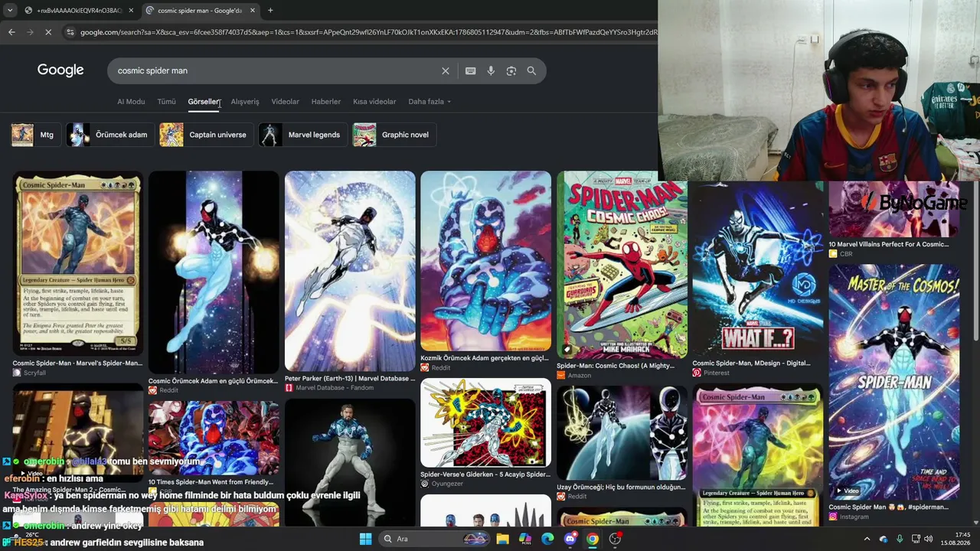Image resolution: width=980 pixels, height=551 pixels.
Task: Switch to the Tümü results tab
Action: tap(166, 102)
